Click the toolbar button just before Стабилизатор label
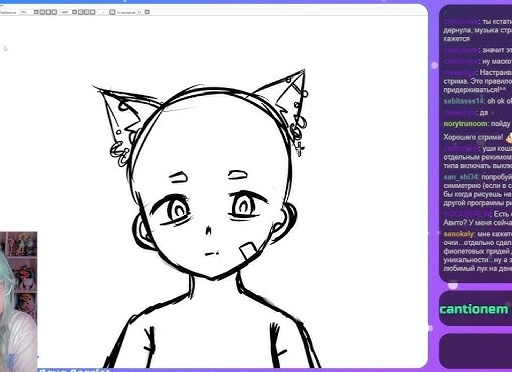Screen dimensions: 512x372 [x=112, y=12]
